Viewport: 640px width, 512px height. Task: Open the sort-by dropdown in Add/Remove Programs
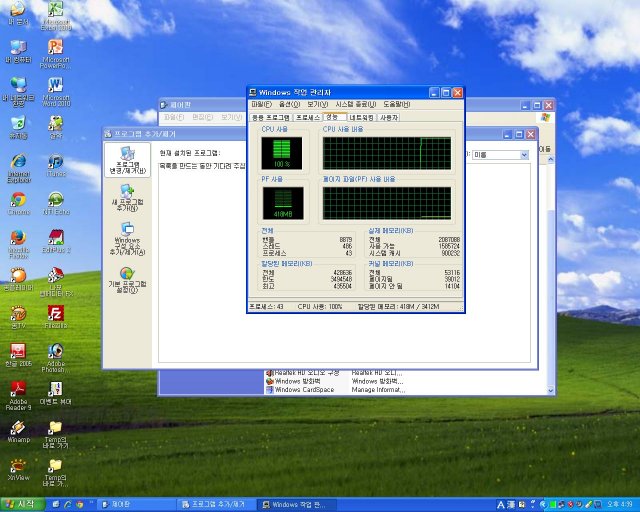click(x=524, y=155)
